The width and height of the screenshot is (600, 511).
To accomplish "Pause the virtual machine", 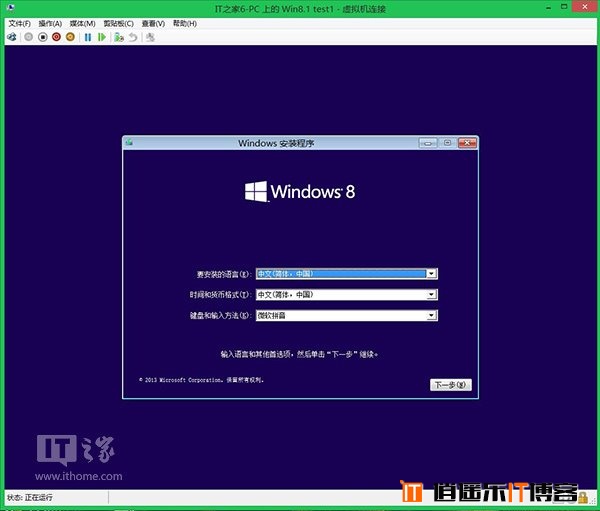I will tap(88, 37).
